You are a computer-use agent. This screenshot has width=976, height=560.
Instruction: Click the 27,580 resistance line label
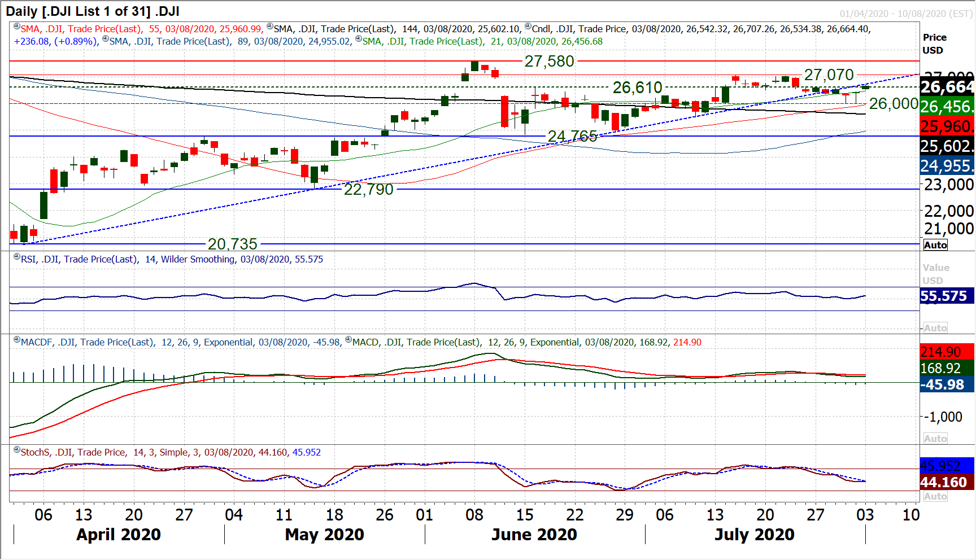549,61
